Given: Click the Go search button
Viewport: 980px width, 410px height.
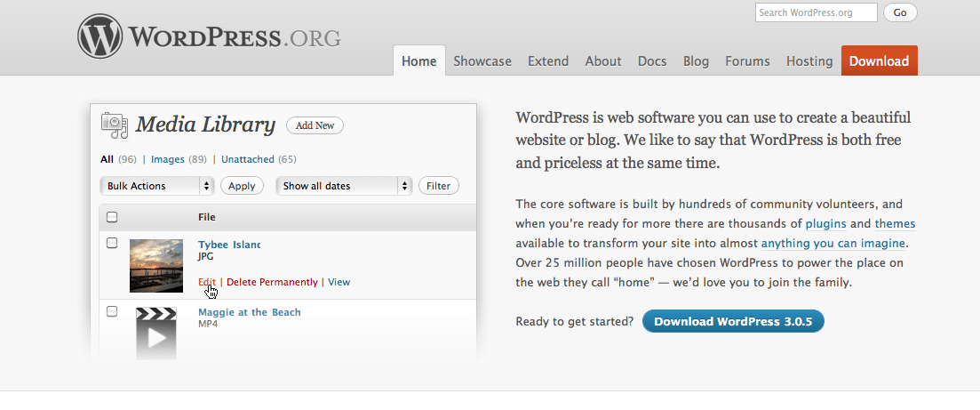Looking at the screenshot, I should pyautogui.click(x=900, y=12).
